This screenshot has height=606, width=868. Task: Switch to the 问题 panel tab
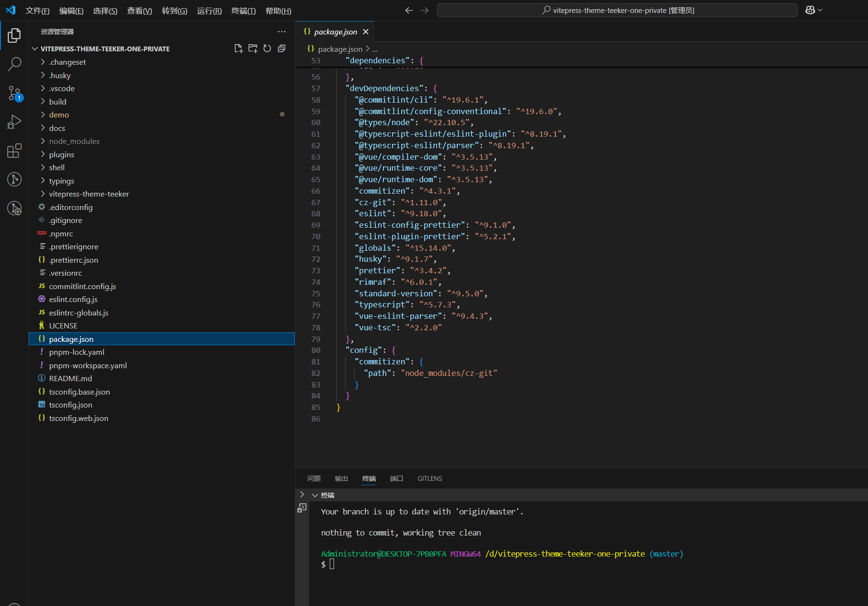coord(314,478)
